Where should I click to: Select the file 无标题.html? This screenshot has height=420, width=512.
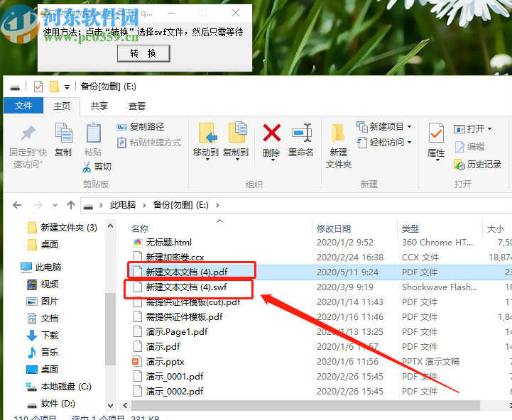[168, 243]
